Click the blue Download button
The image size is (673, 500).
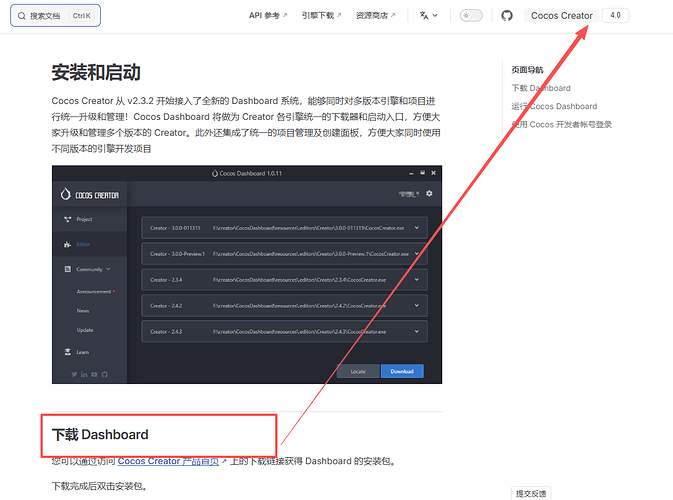coord(402,371)
